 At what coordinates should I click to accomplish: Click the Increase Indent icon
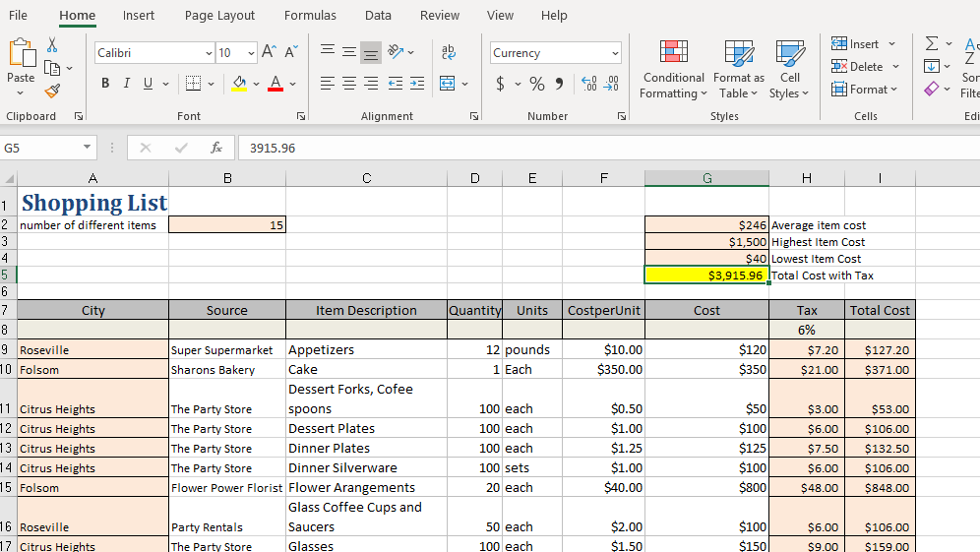[417, 84]
